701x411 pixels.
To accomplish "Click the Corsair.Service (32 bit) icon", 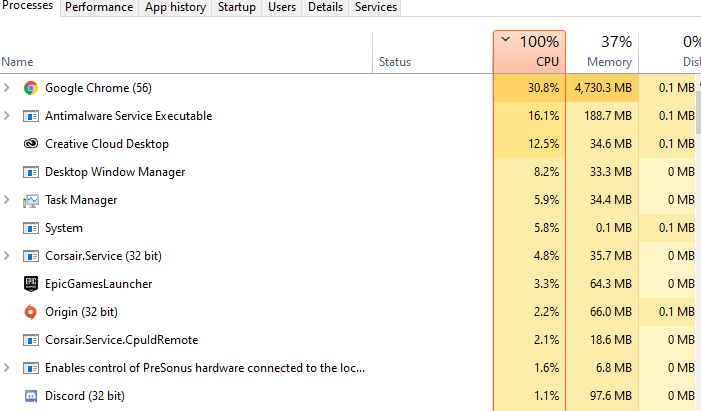I will [x=30, y=256].
